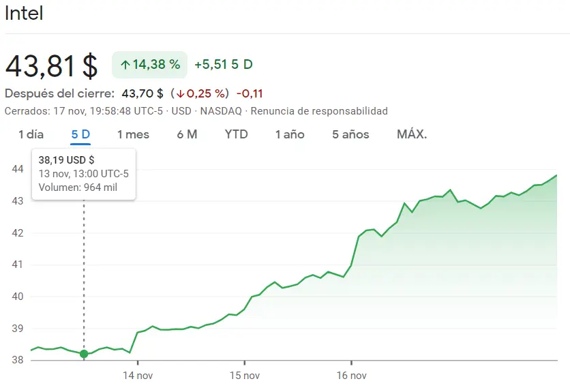Show the YTD chart range
570x392 pixels.
coord(236,134)
